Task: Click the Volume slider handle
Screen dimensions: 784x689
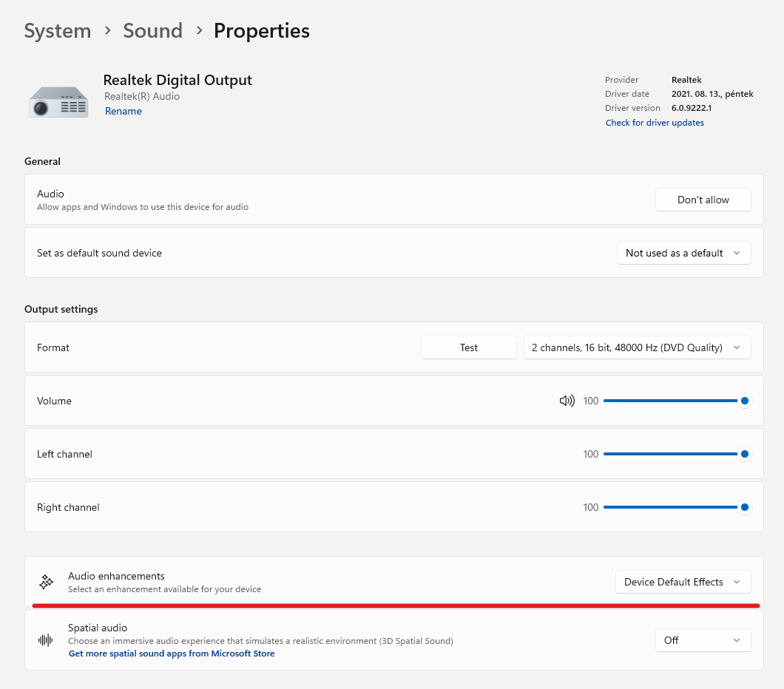Action: [745, 401]
